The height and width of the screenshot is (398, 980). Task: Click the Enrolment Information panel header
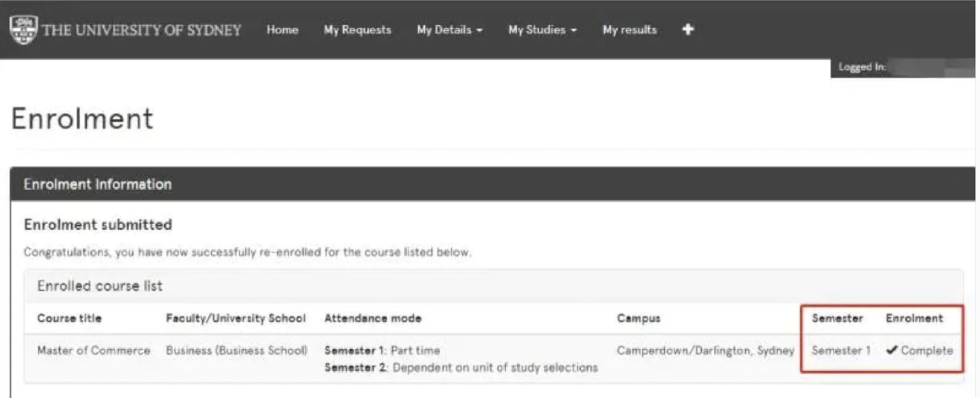pos(98,184)
